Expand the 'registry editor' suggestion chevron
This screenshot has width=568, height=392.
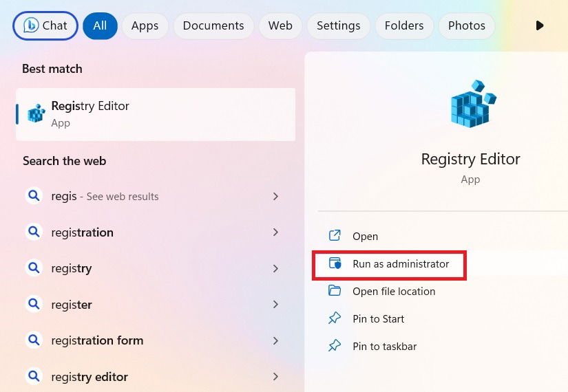click(275, 377)
